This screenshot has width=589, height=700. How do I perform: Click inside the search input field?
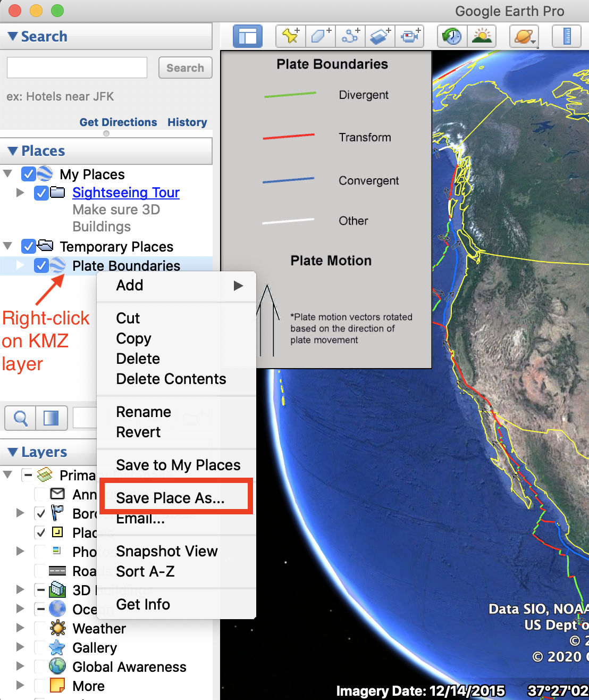tap(77, 68)
